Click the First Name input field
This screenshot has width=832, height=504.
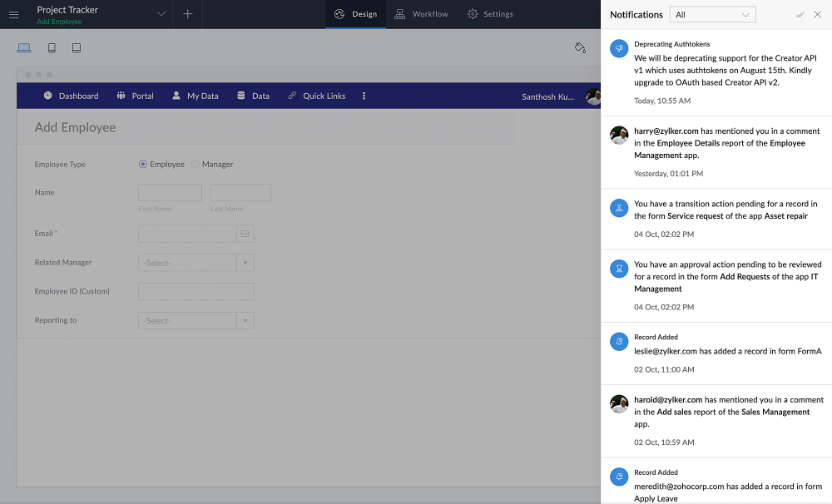(x=170, y=193)
